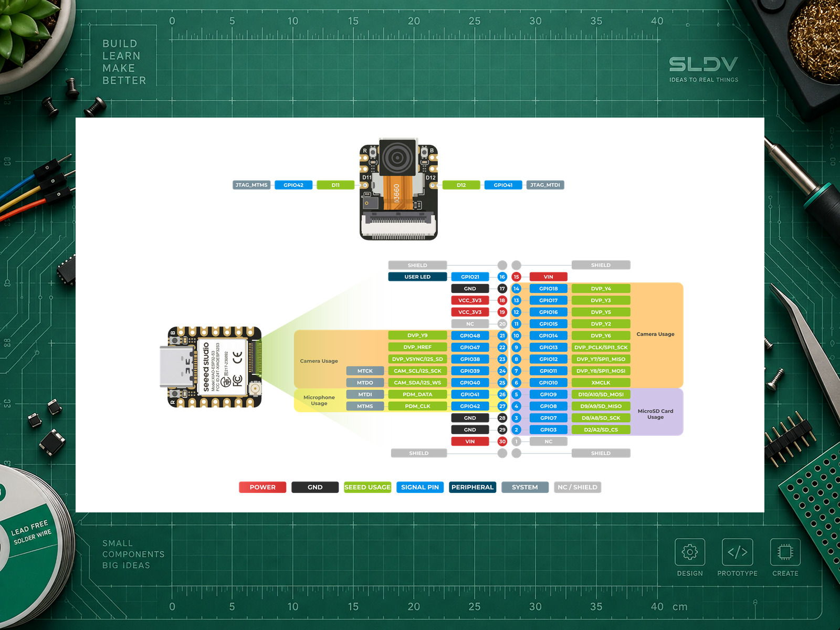The height and width of the screenshot is (630, 840).
Task: Click the GPIO41 label beside D12
Action: click(x=503, y=185)
